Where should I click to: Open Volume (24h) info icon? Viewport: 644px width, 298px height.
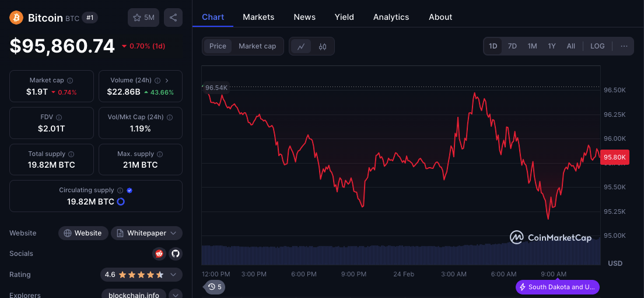tap(158, 81)
